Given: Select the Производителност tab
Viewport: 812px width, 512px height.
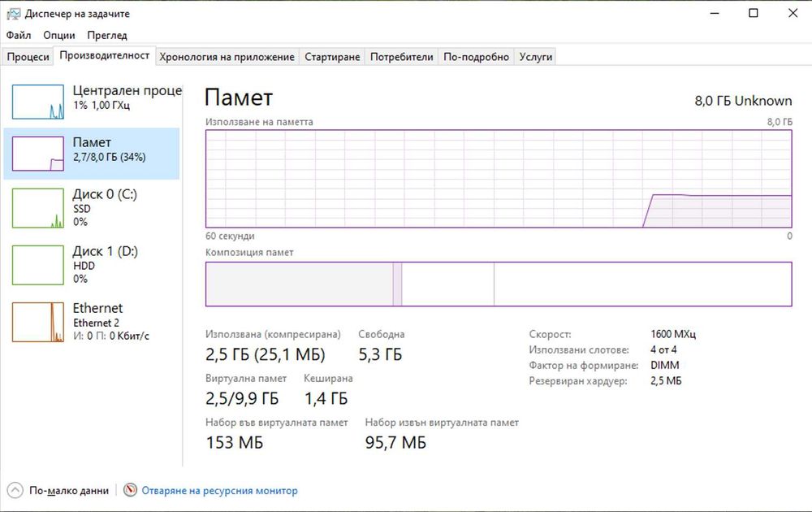Looking at the screenshot, I should [105, 55].
